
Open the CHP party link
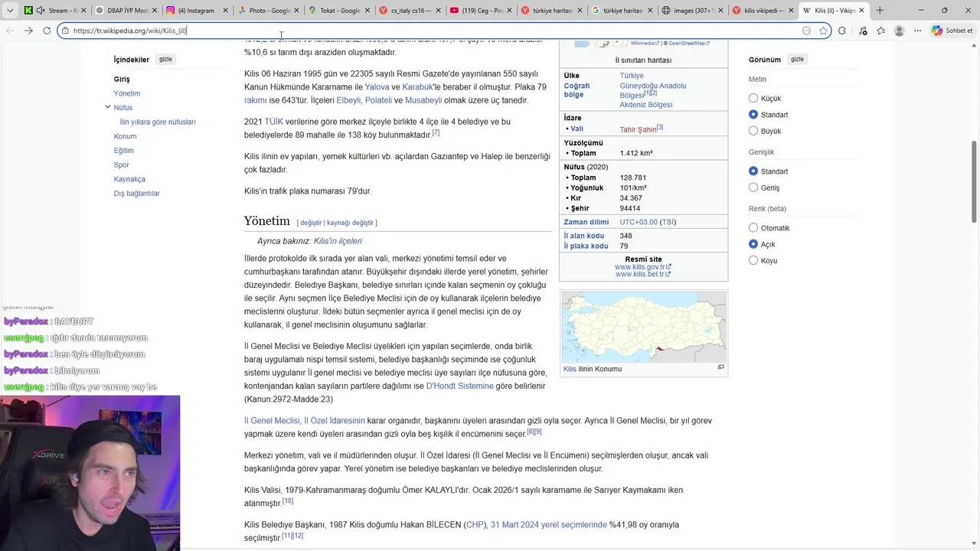click(475, 525)
